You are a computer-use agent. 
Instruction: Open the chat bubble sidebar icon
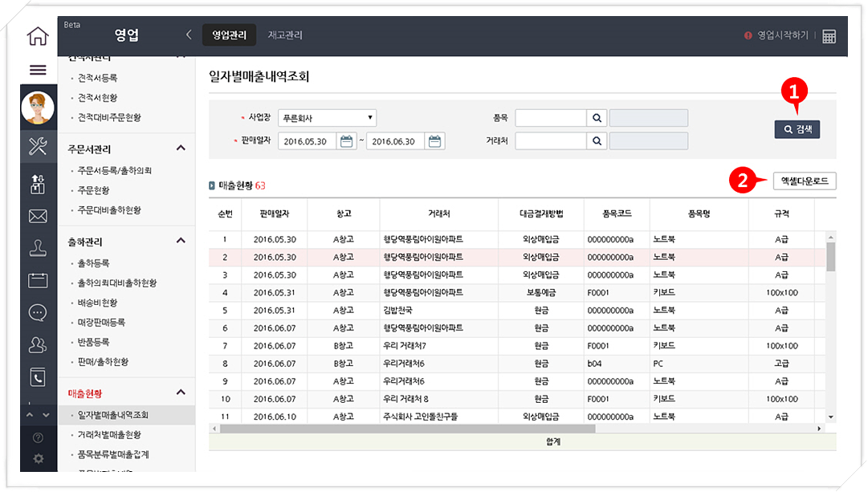point(38,313)
